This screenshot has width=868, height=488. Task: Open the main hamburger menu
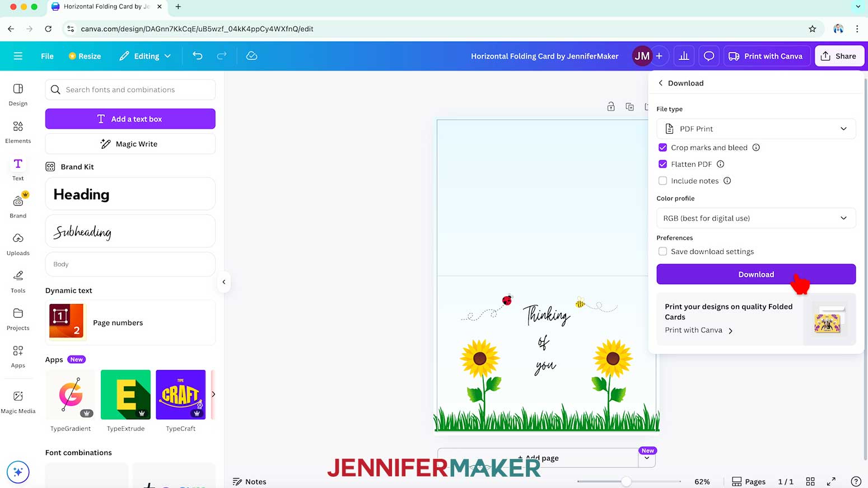coord(18,56)
